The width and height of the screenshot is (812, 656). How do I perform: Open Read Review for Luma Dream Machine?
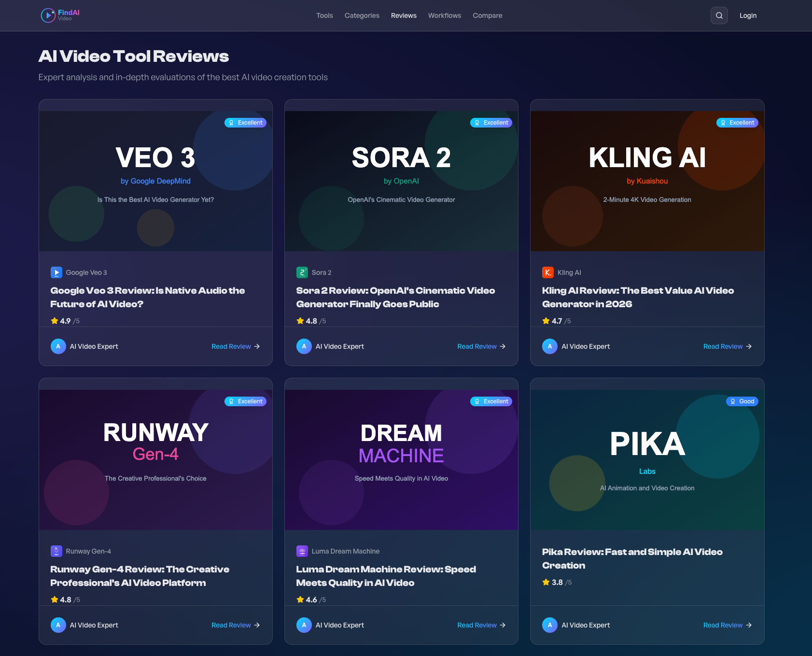coord(481,625)
